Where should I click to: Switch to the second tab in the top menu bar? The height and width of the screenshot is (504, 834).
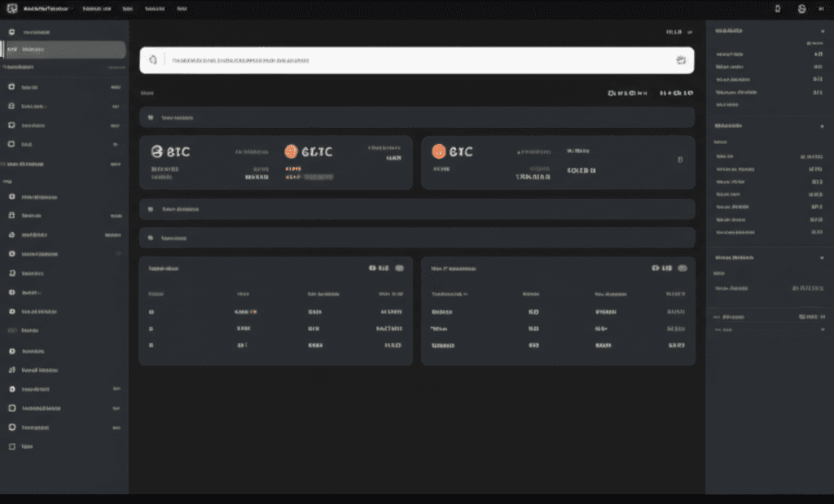[97, 9]
